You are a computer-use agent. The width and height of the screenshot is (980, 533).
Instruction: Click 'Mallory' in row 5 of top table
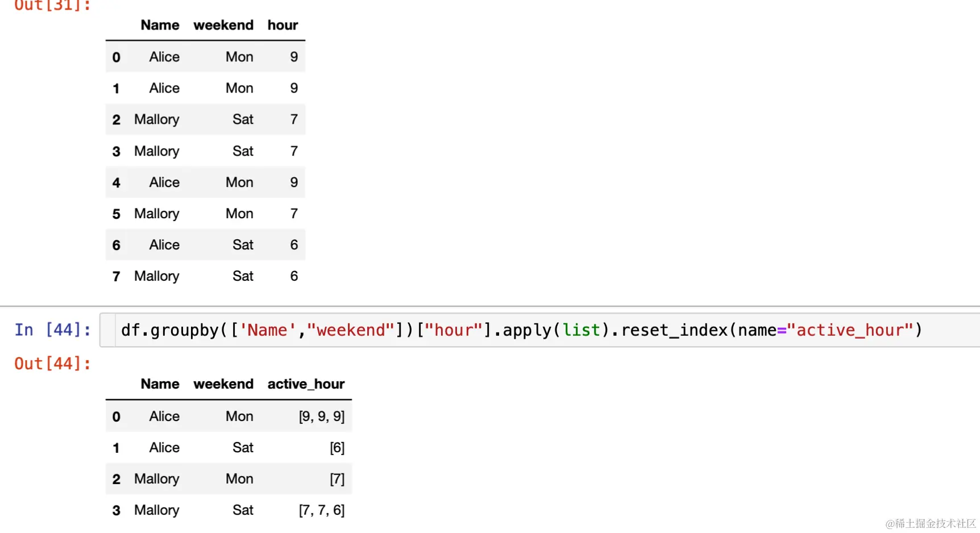pyautogui.click(x=157, y=214)
